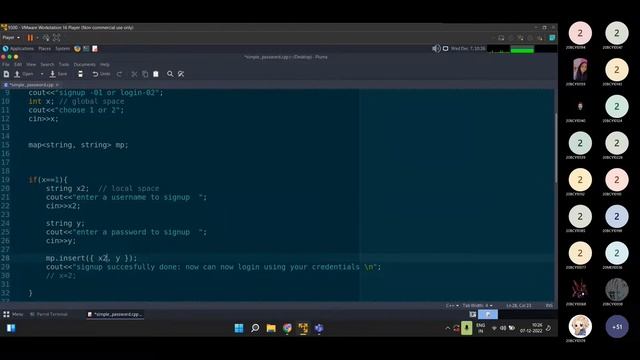
Task: Open the Edit menu
Action: (18, 64)
